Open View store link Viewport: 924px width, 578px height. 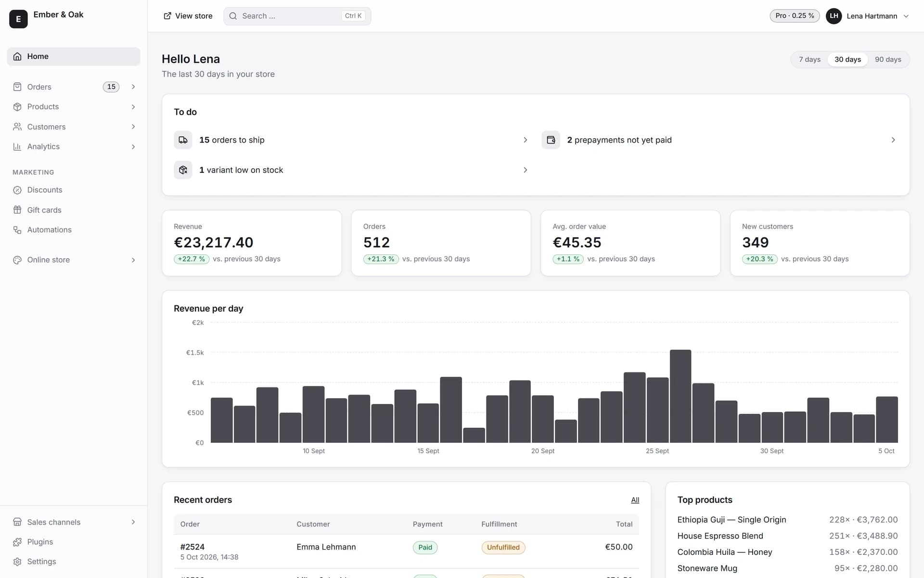tap(188, 16)
